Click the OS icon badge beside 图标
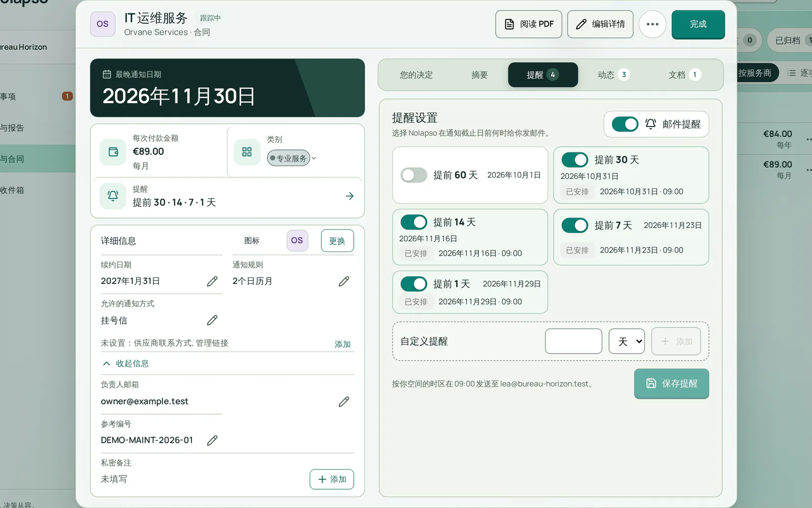The width and height of the screenshot is (812, 508). click(297, 240)
